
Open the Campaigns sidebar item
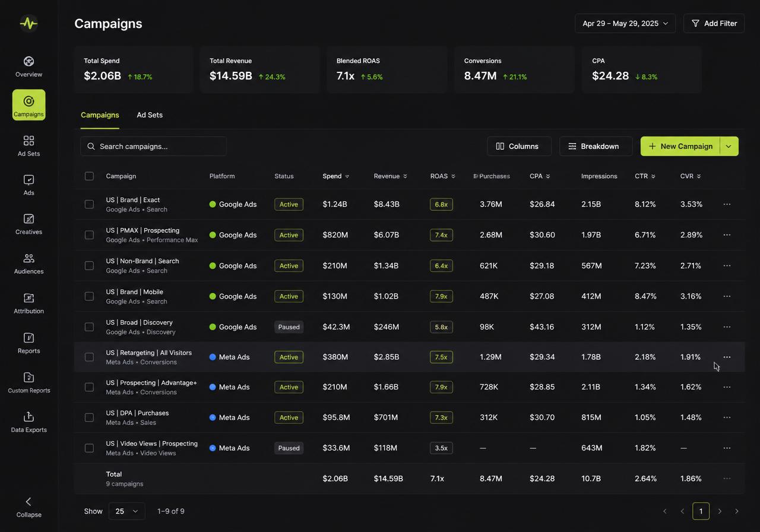28,105
